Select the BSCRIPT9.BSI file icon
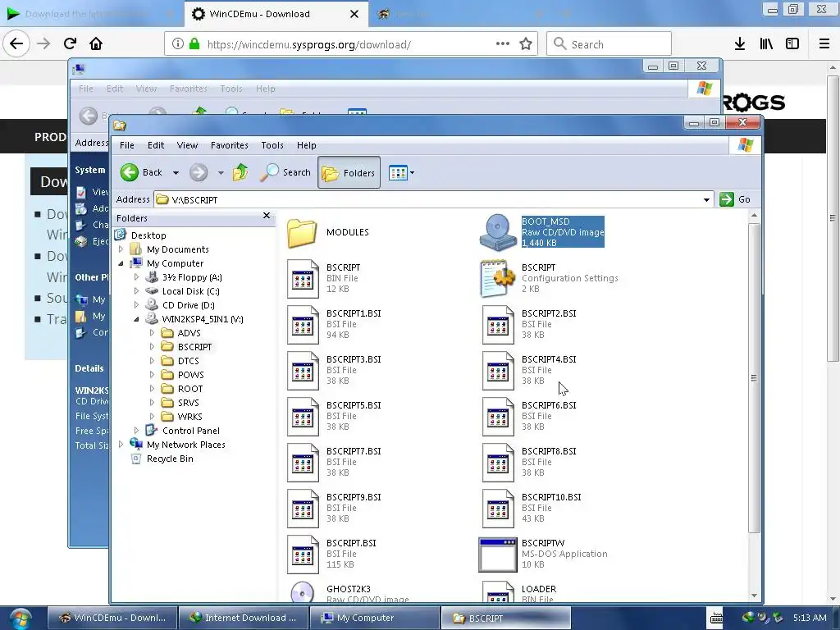 click(x=303, y=509)
